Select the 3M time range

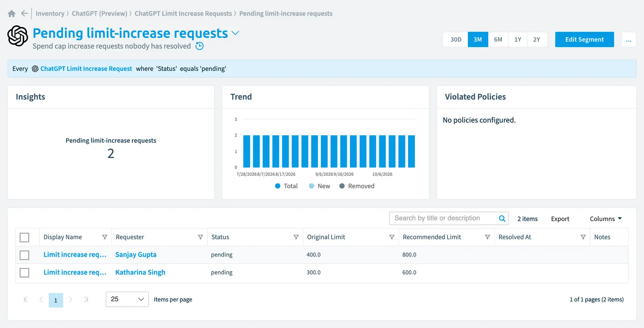[x=478, y=39]
